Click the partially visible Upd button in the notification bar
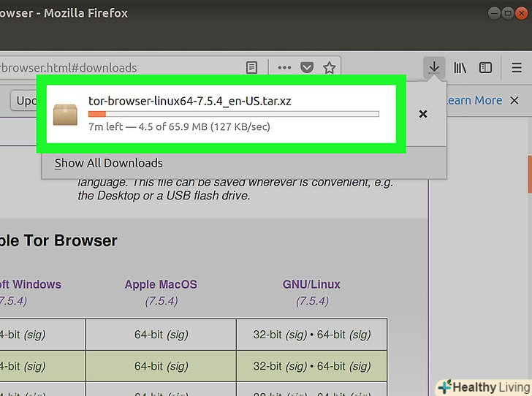532x396 pixels. [x=23, y=100]
